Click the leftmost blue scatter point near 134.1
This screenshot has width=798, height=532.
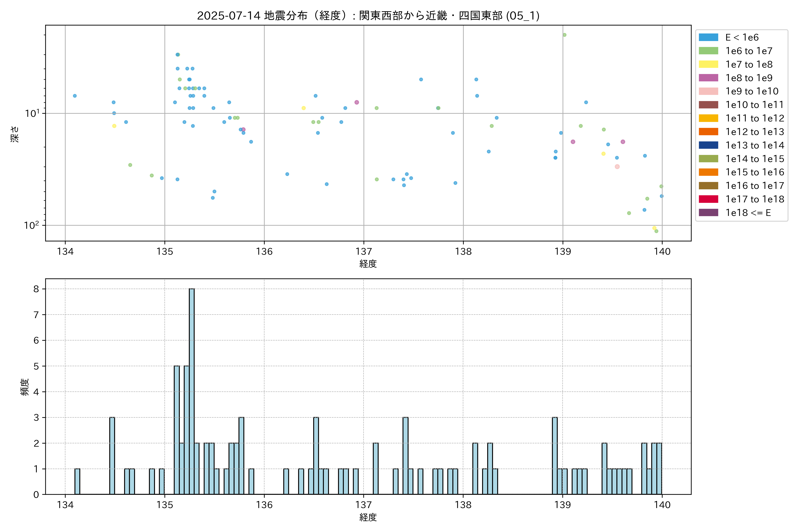(75, 96)
